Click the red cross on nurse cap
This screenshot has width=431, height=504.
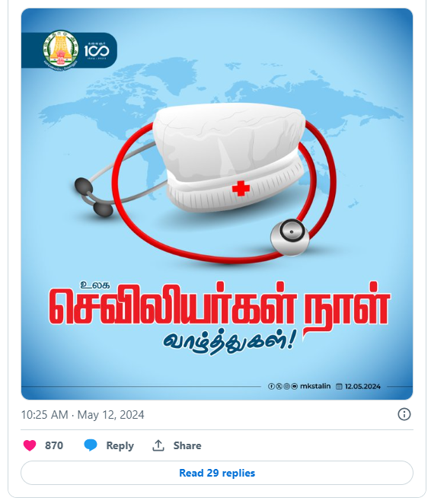coord(241,188)
